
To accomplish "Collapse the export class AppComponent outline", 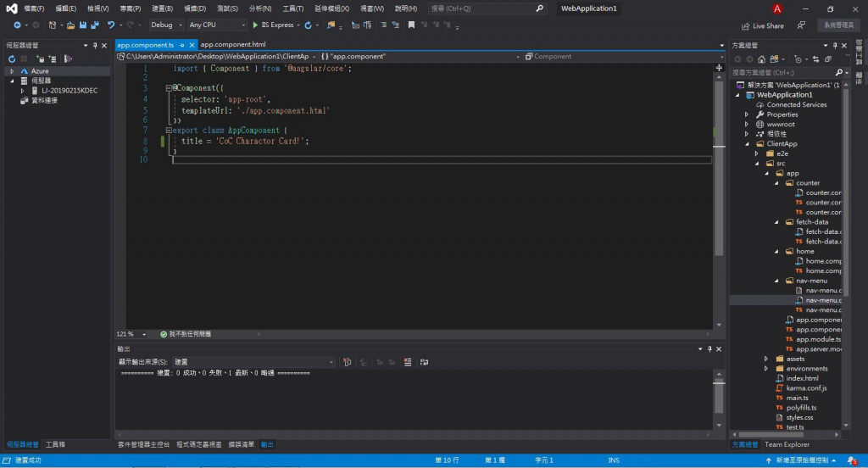I will 169,131.
